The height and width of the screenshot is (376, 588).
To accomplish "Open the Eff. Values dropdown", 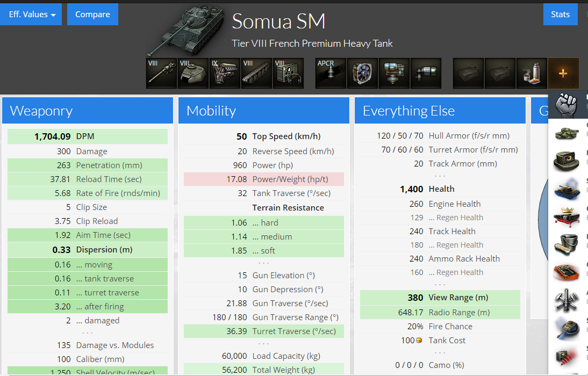I will 31,15.
